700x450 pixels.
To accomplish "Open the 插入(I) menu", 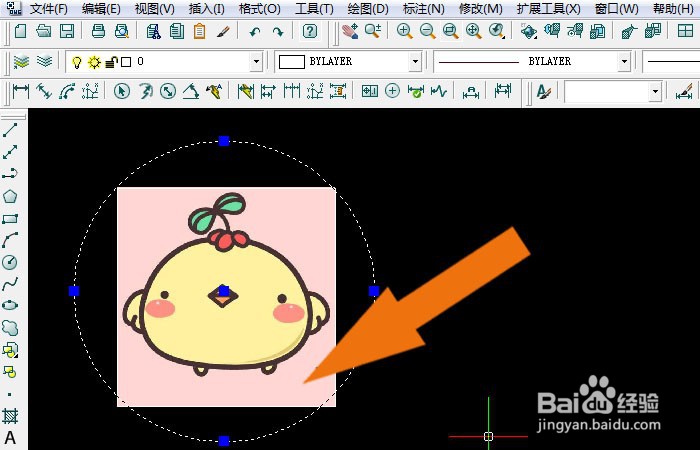I will pos(206,8).
